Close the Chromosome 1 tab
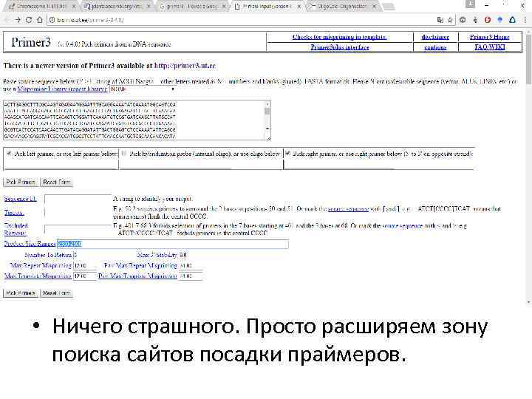This screenshot has width=532, height=399. click(x=74, y=6)
